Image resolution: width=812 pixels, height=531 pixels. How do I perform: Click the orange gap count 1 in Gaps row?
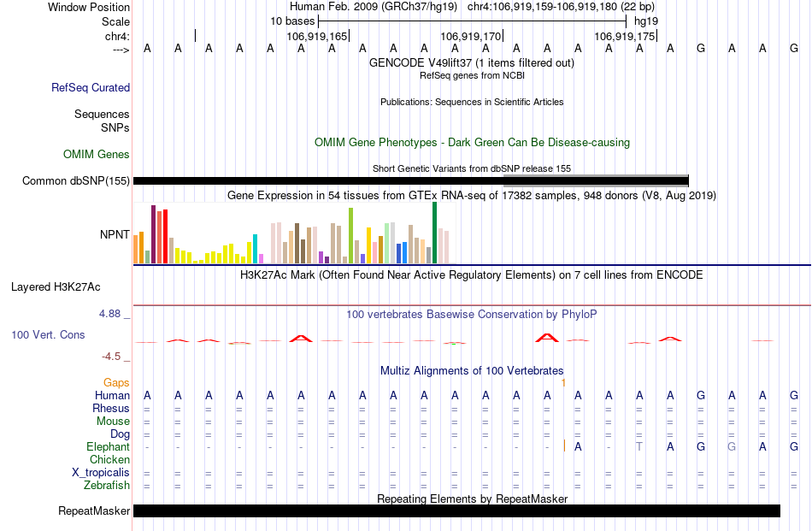(x=563, y=383)
